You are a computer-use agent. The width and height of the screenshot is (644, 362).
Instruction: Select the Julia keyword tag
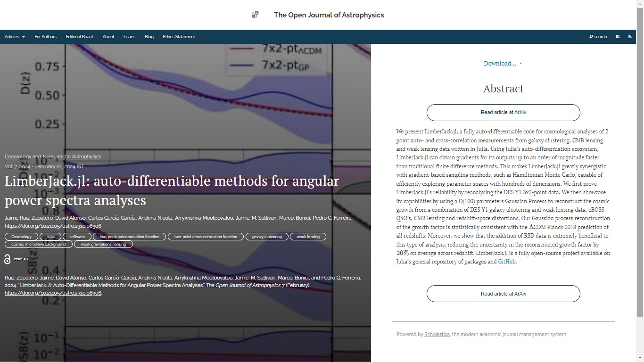click(x=50, y=237)
